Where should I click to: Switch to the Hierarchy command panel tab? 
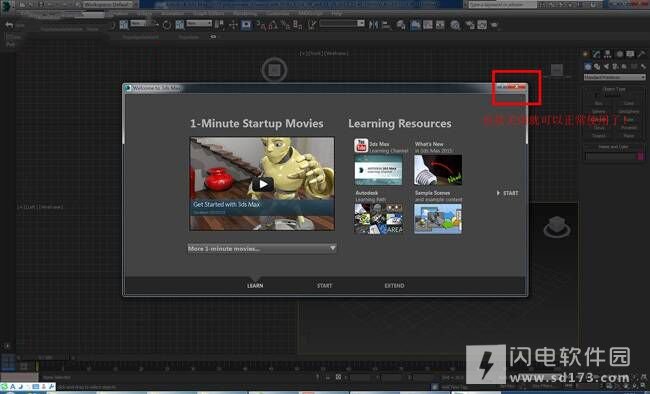coord(608,54)
